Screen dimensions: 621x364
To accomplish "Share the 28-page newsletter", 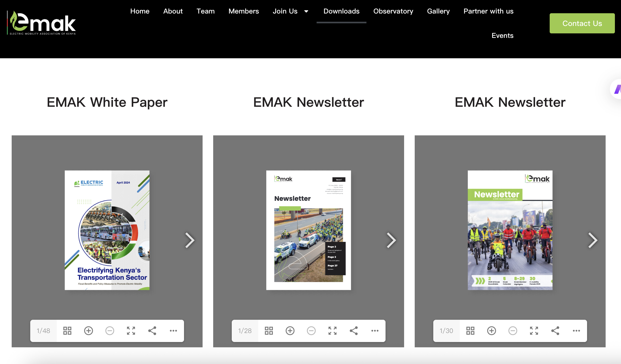I will click(354, 331).
